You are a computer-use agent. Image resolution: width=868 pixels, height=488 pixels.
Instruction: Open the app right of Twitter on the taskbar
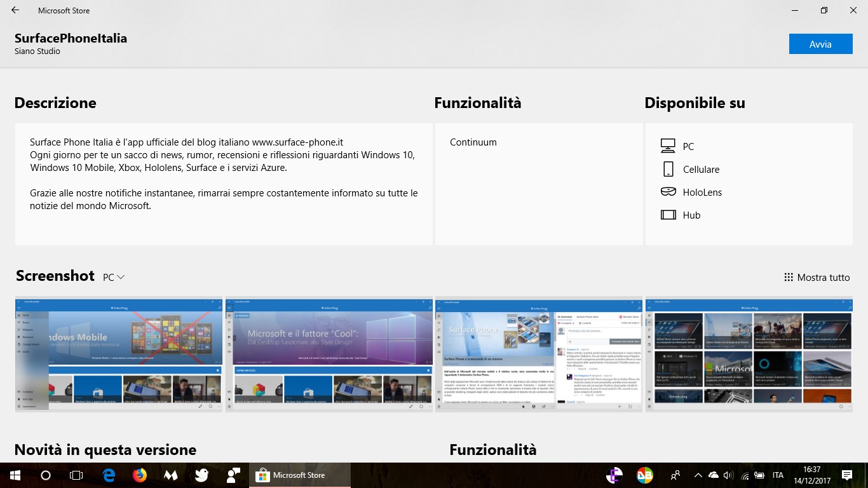(233, 475)
